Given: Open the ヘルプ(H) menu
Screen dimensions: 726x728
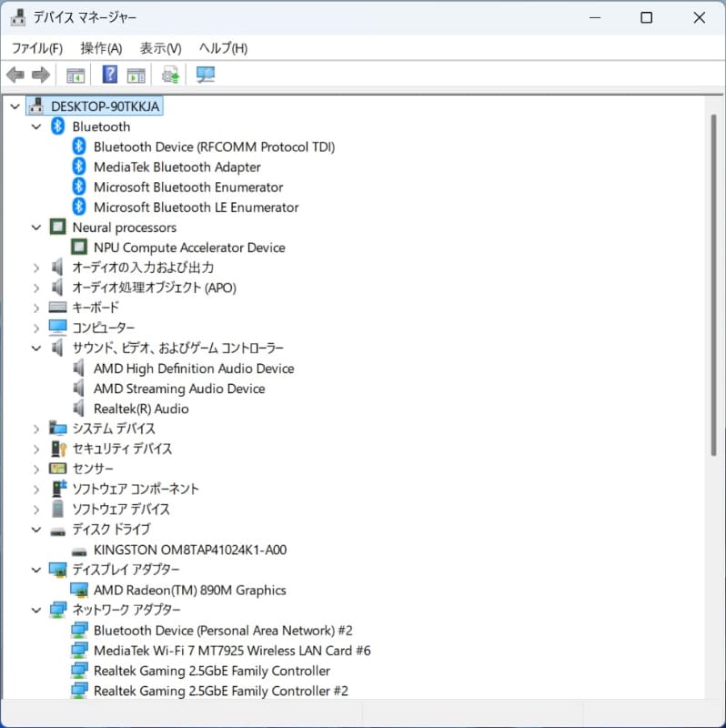Looking at the screenshot, I should click(223, 48).
